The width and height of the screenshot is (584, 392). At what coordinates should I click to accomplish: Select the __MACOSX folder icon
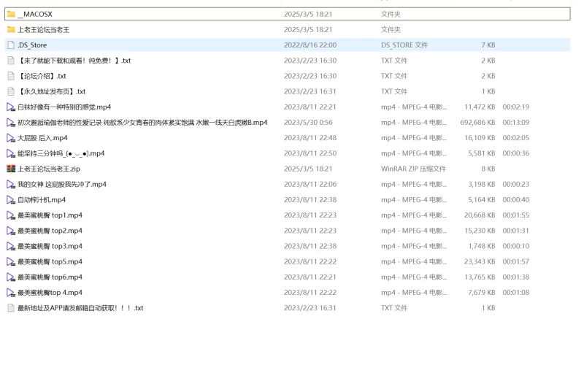(x=11, y=14)
